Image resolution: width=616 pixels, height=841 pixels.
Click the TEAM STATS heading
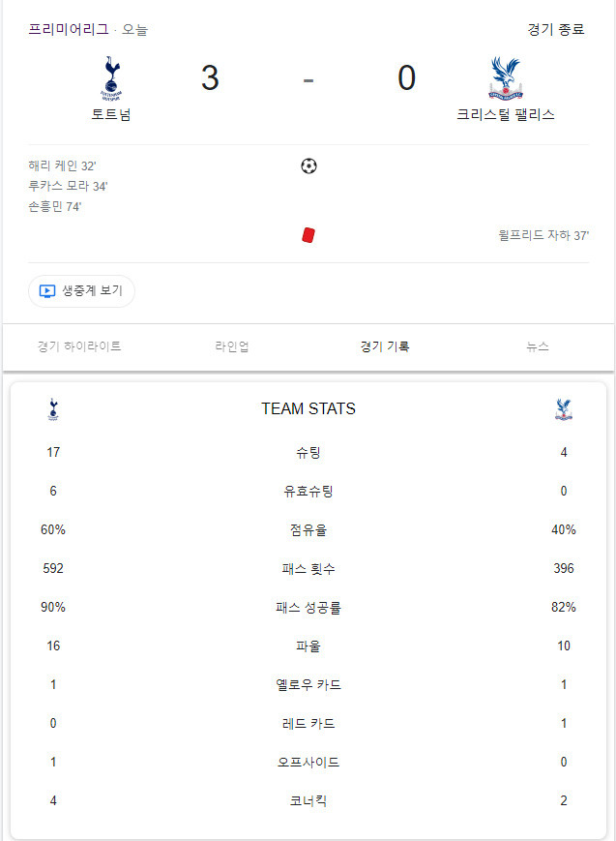tap(308, 408)
